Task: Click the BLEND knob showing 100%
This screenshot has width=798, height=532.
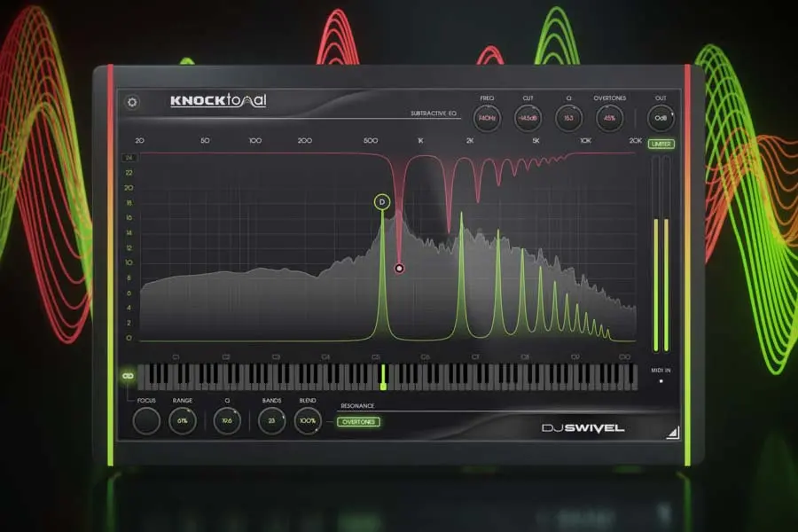Action: (x=308, y=421)
